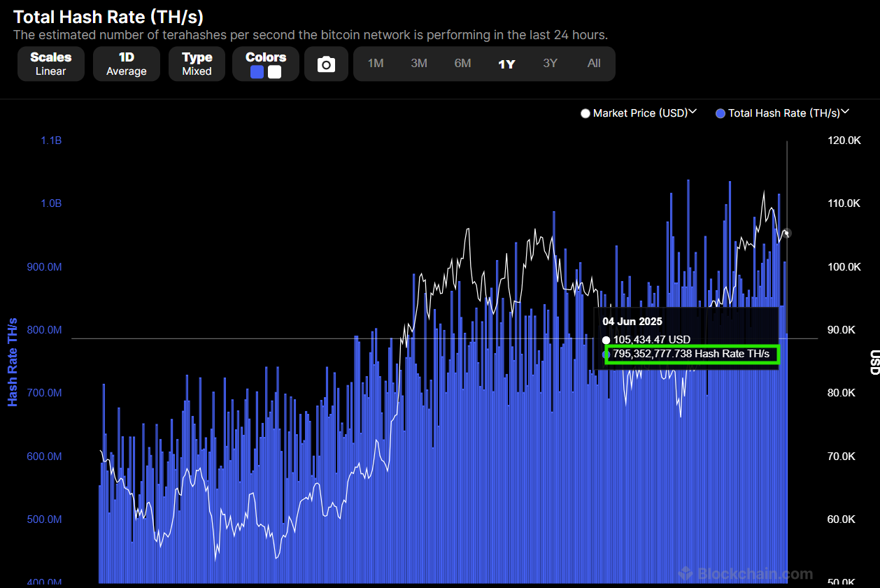Toggle Total Hash Rate (TH/s) legend series
880x588 pixels.
coord(783,113)
